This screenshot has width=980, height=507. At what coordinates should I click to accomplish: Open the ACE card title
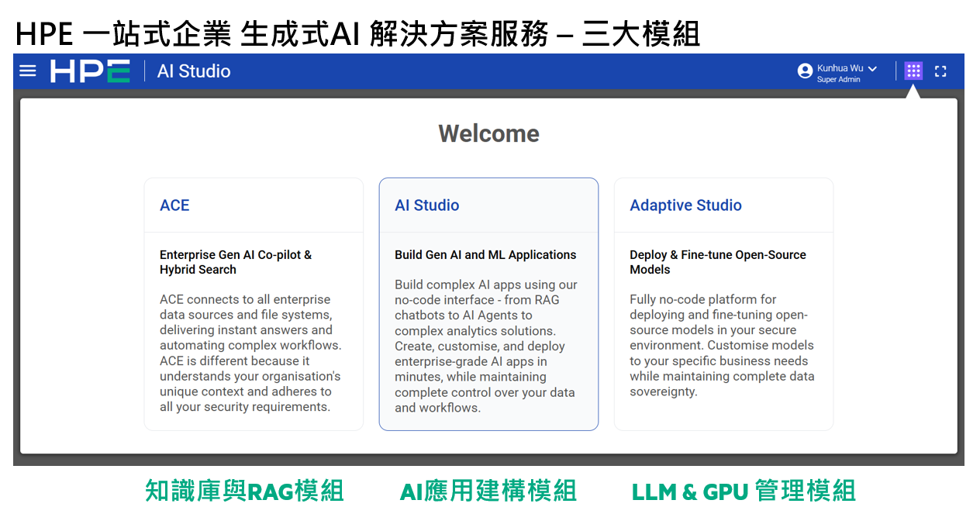174,205
